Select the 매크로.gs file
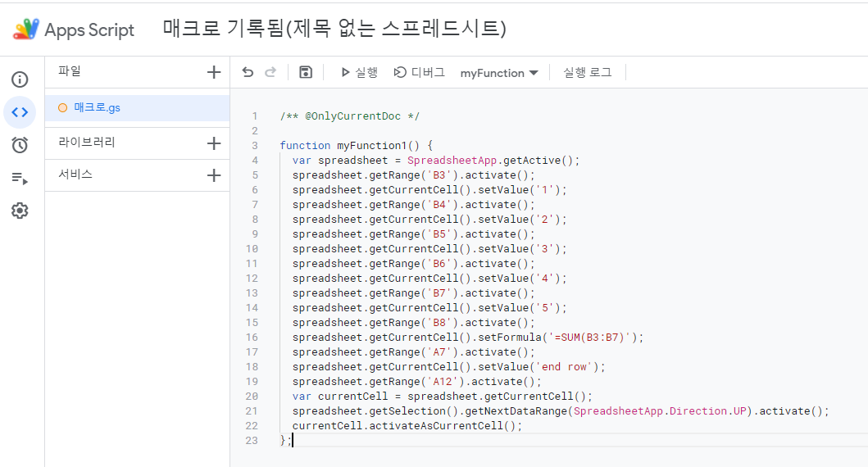The width and height of the screenshot is (868, 467). (137, 108)
